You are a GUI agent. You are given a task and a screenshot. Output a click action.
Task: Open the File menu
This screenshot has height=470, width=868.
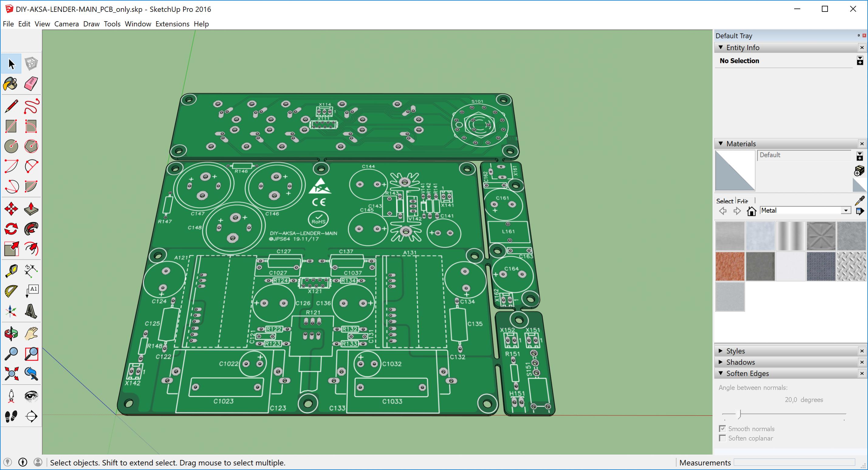[x=8, y=24]
